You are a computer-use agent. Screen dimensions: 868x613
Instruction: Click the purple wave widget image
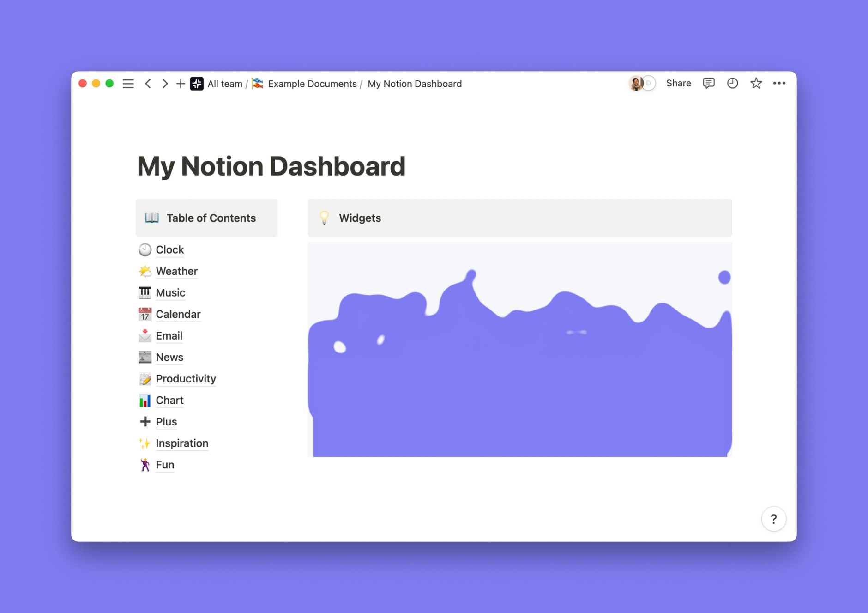point(520,350)
